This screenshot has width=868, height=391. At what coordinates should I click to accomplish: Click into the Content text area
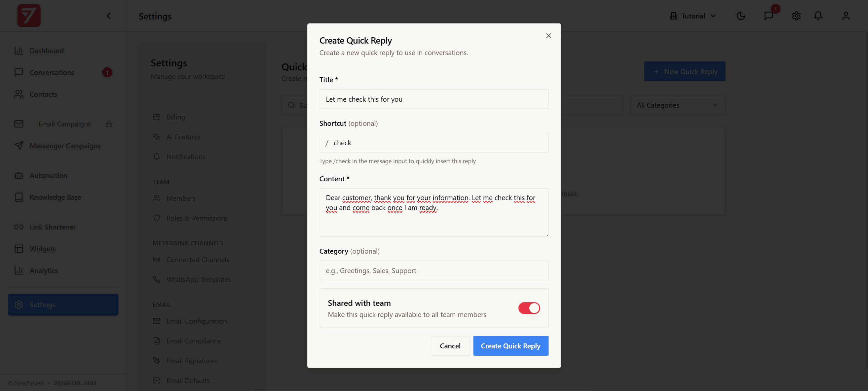coord(434,213)
